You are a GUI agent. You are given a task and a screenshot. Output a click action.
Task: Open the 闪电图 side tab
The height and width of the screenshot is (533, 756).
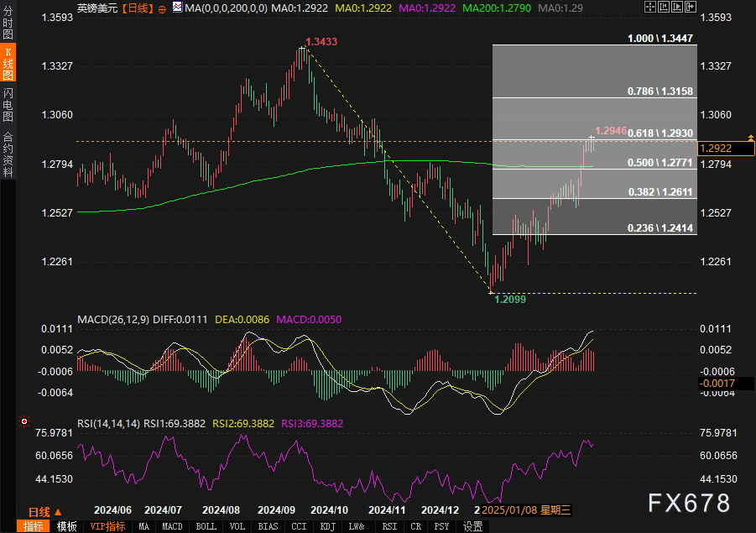point(8,104)
